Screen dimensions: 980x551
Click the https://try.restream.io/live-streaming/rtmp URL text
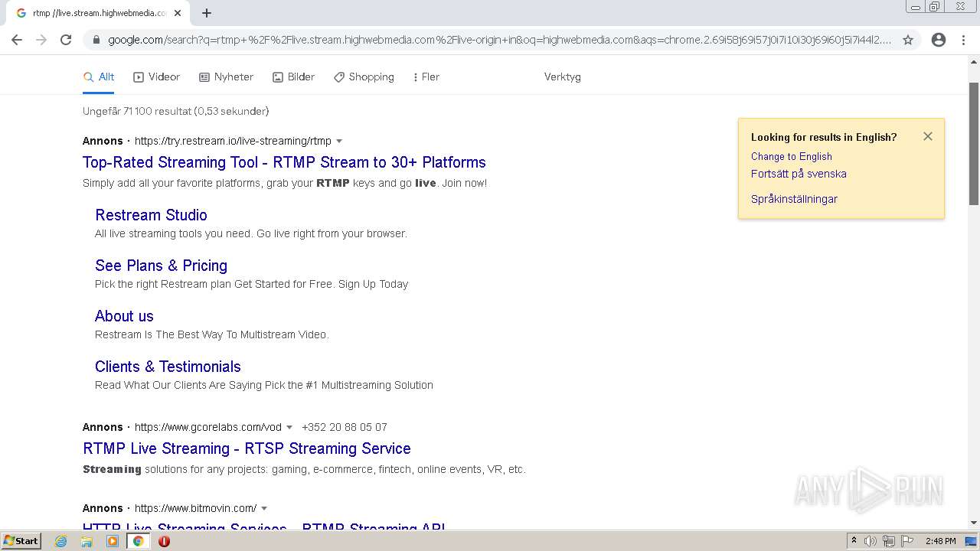pos(233,141)
